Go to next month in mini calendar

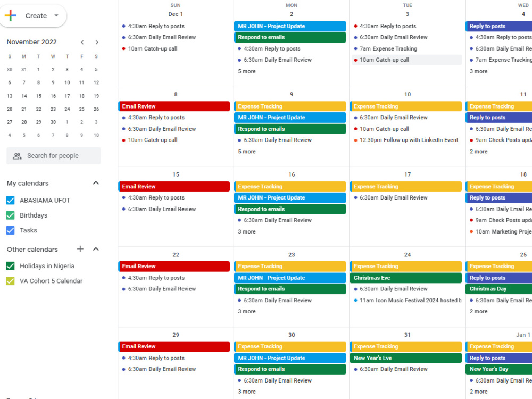tap(97, 43)
